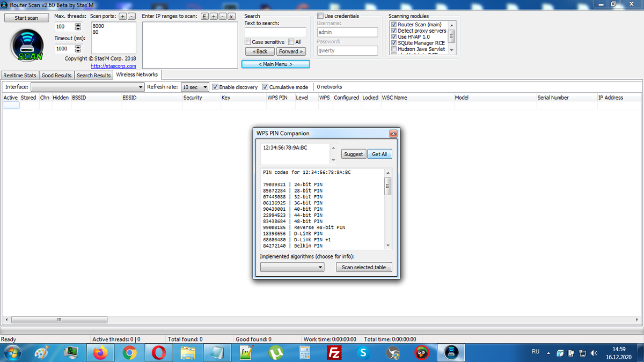Sort by WPS PIN column header
Screen dimensions: 644x362
pos(280,98)
